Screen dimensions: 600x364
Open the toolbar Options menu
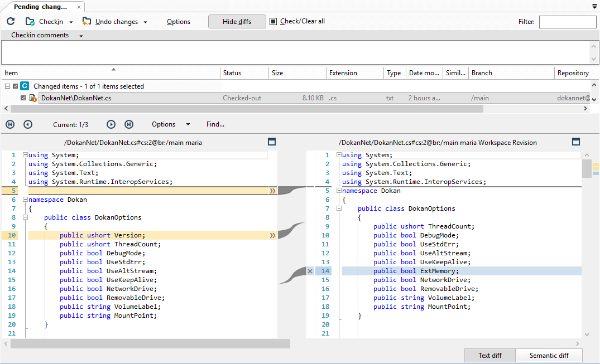[178, 22]
